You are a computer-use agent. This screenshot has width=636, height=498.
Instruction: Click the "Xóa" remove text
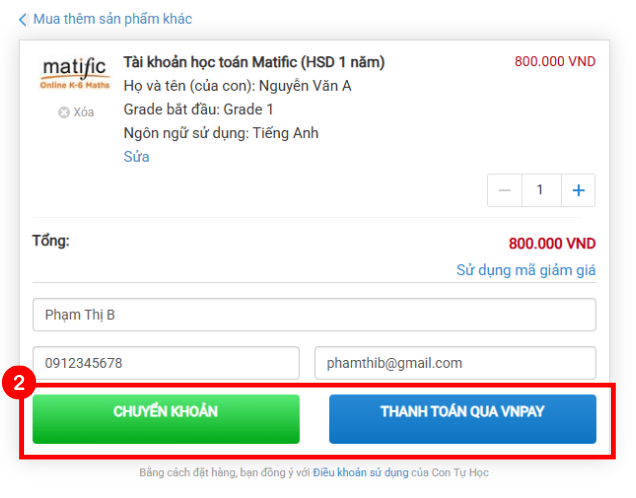tap(84, 112)
